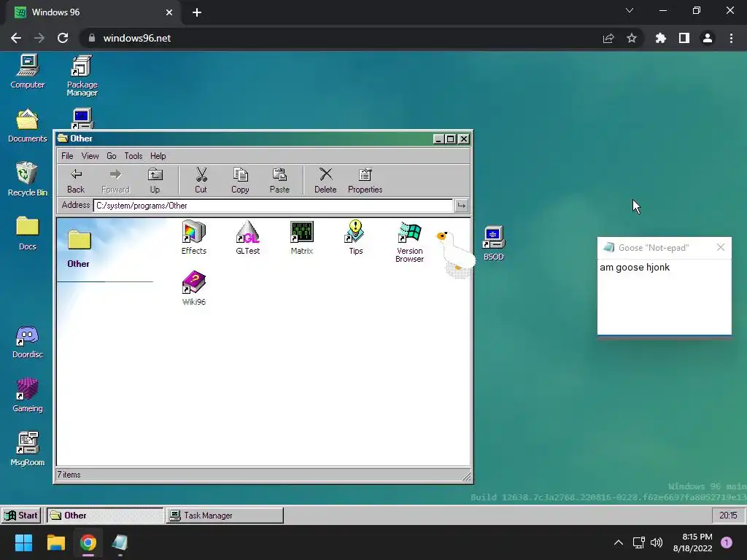The height and width of the screenshot is (560, 747).
Task: Open the Docs folder on desktop
Action: 28,233
